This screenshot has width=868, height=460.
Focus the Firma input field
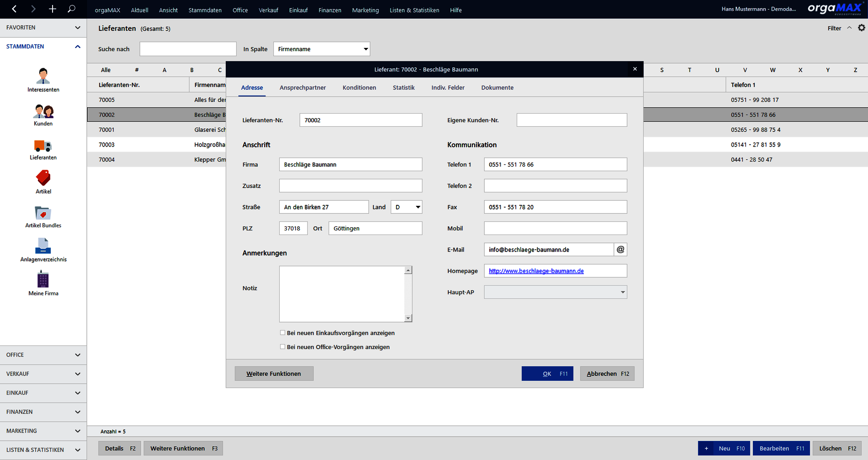350,164
